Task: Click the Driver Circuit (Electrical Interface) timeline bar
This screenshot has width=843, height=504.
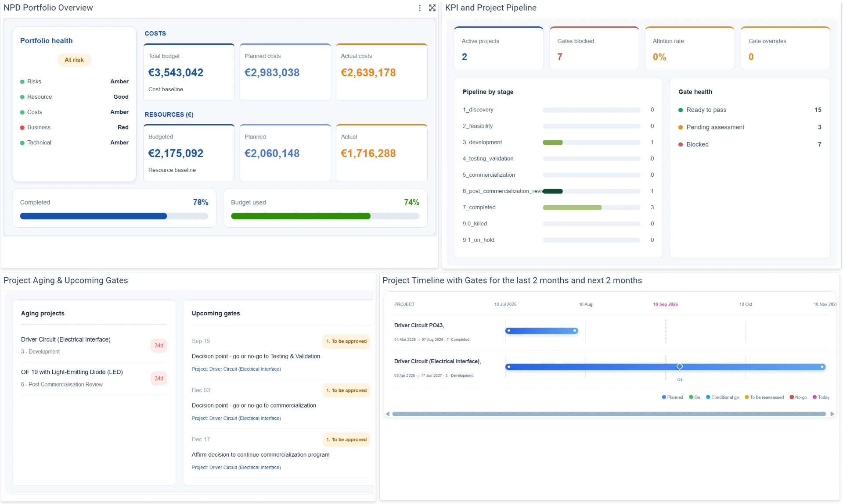Action: click(x=666, y=367)
